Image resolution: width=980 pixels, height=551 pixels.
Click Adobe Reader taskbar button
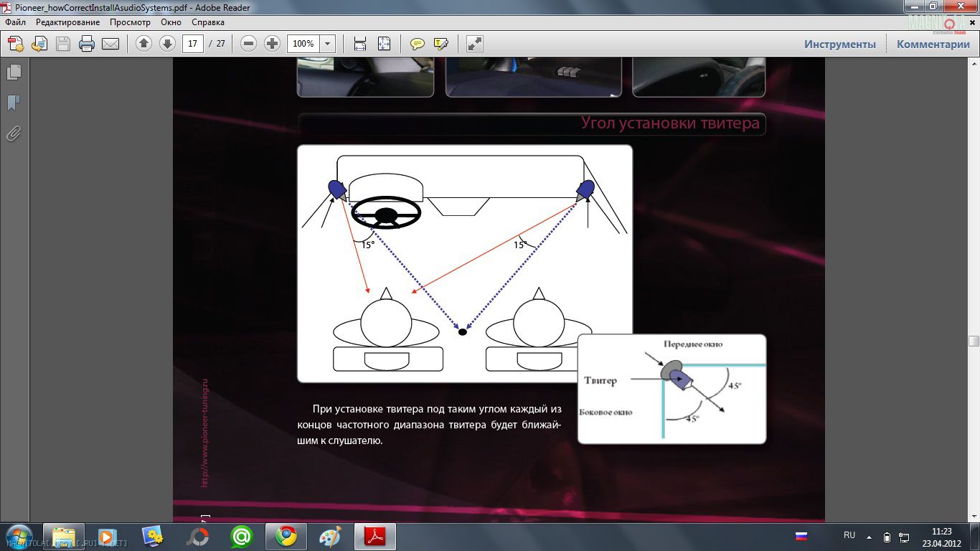375,537
